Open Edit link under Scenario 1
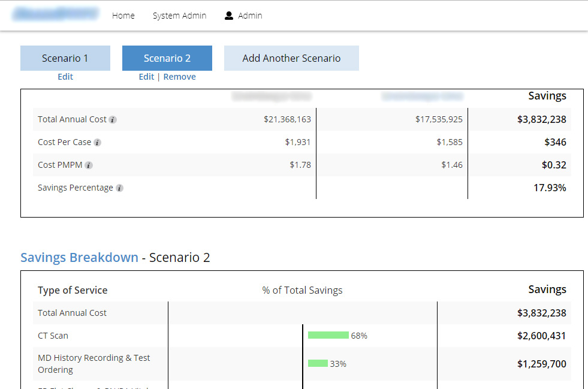Viewport: 588px width, 389px height. tap(65, 77)
